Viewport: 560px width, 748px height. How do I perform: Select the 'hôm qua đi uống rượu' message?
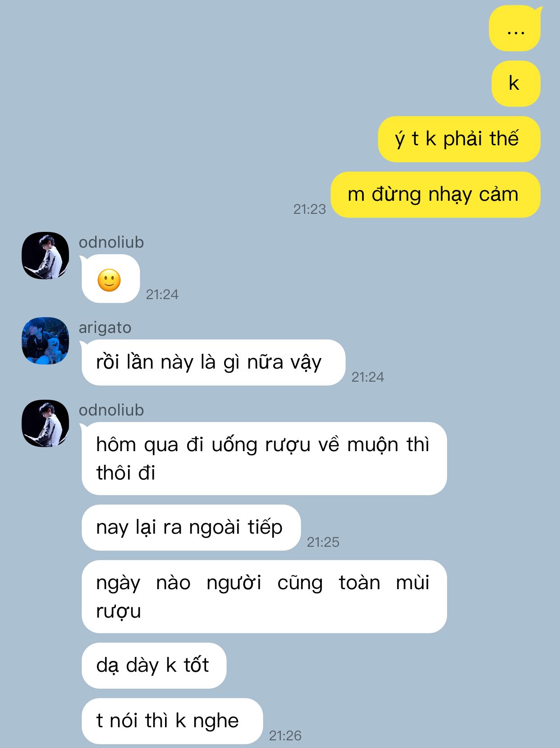tap(264, 459)
